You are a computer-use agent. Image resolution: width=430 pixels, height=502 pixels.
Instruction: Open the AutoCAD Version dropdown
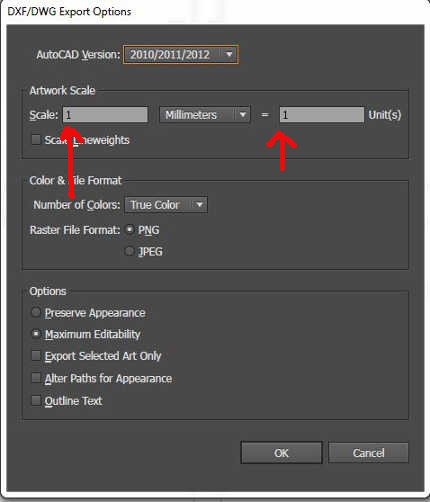coord(181,54)
